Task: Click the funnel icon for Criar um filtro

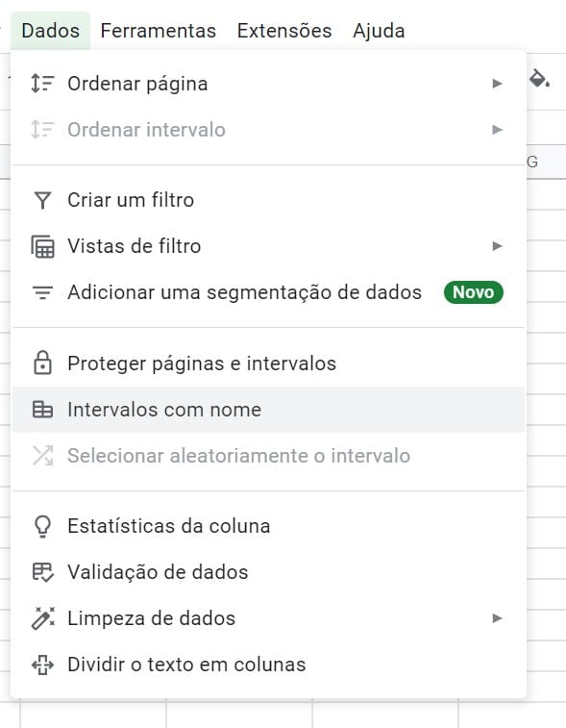Action: tap(42, 200)
